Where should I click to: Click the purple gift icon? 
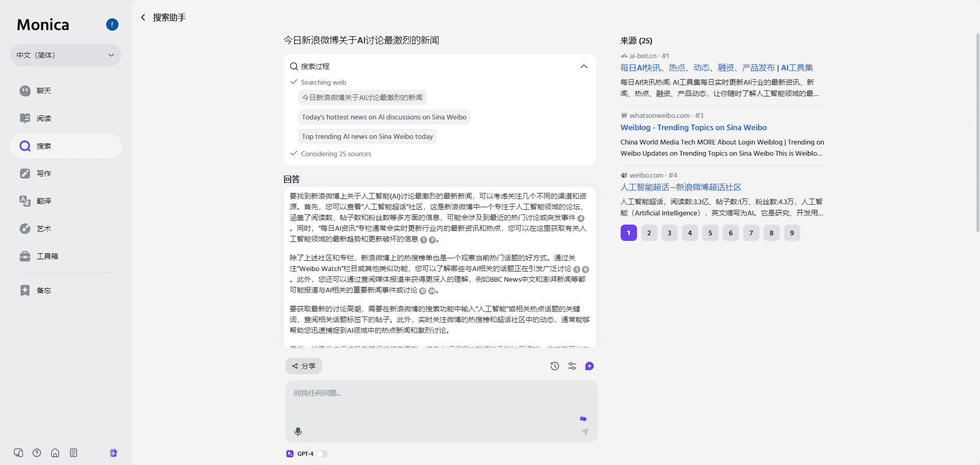click(x=113, y=453)
